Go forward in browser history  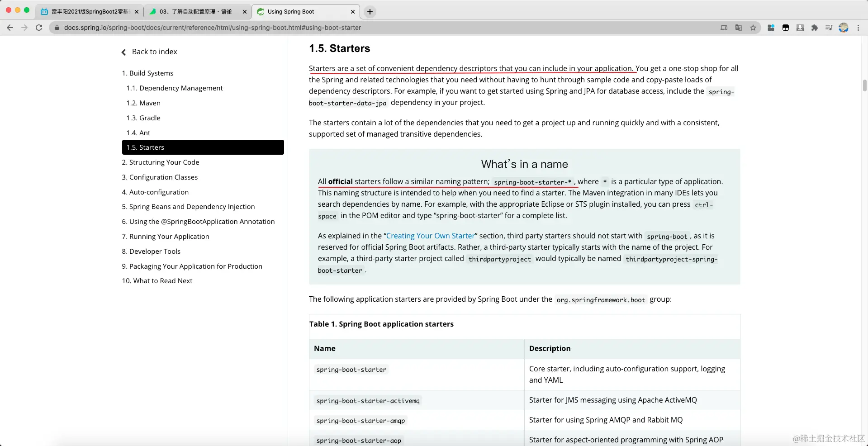pos(24,28)
